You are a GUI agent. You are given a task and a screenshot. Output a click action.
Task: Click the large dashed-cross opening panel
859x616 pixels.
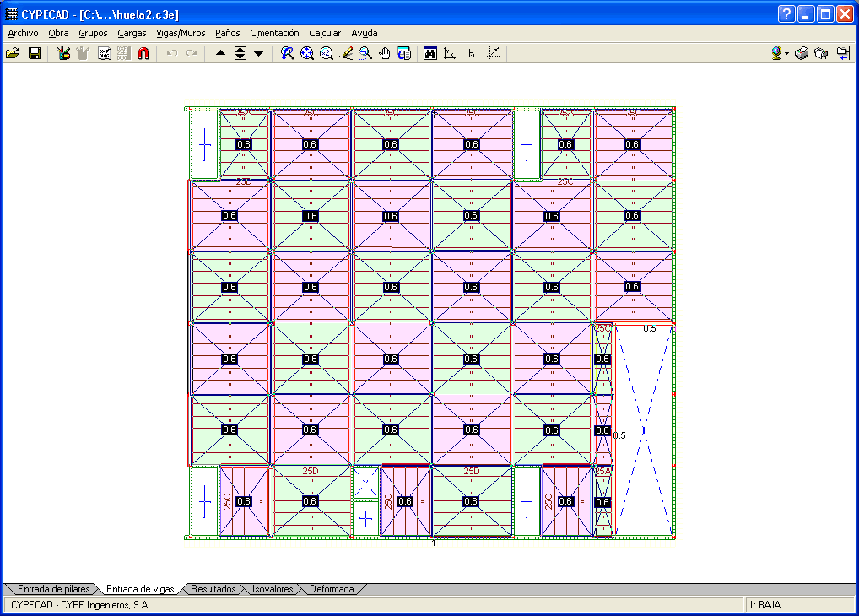tap(644, 430)
